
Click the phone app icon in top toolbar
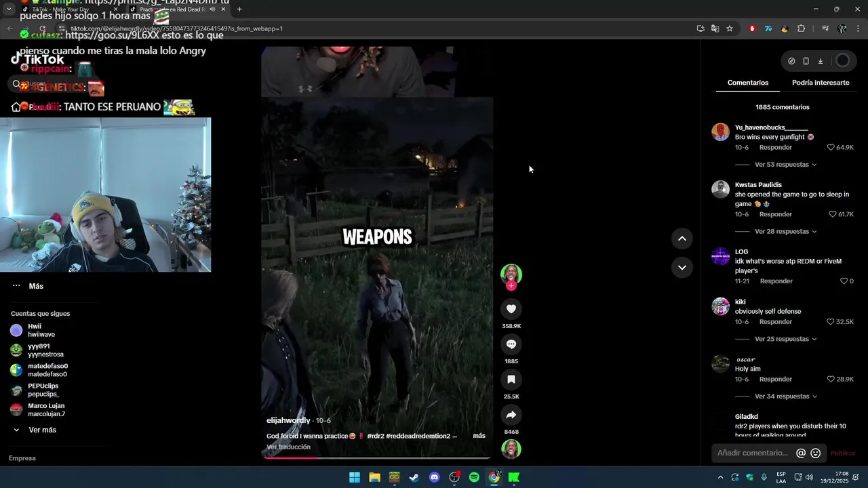click(x=806, y=61)
